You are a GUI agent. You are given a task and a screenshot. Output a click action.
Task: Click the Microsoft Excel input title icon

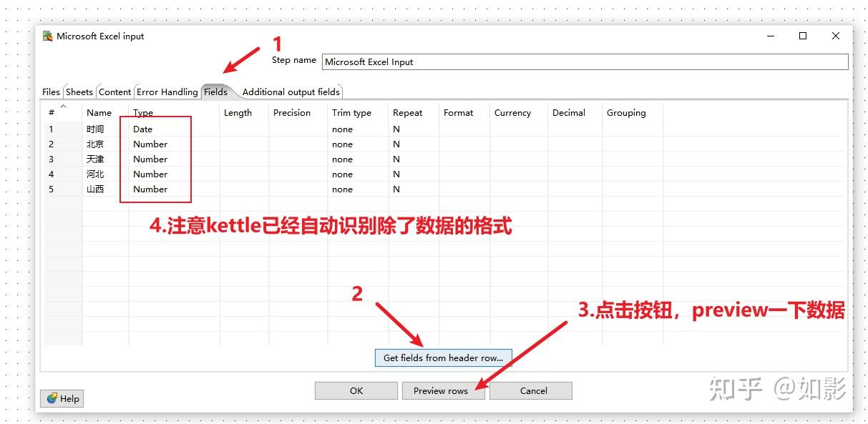[x=48, y=36]
